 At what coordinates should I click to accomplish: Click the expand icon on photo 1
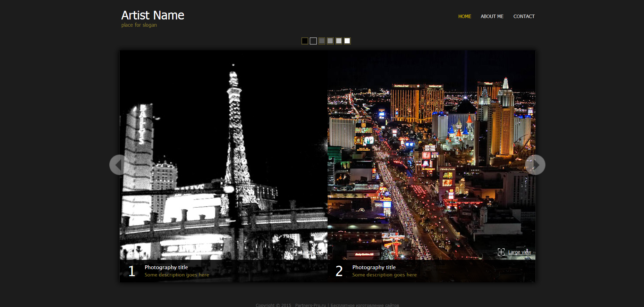point(294,252)
